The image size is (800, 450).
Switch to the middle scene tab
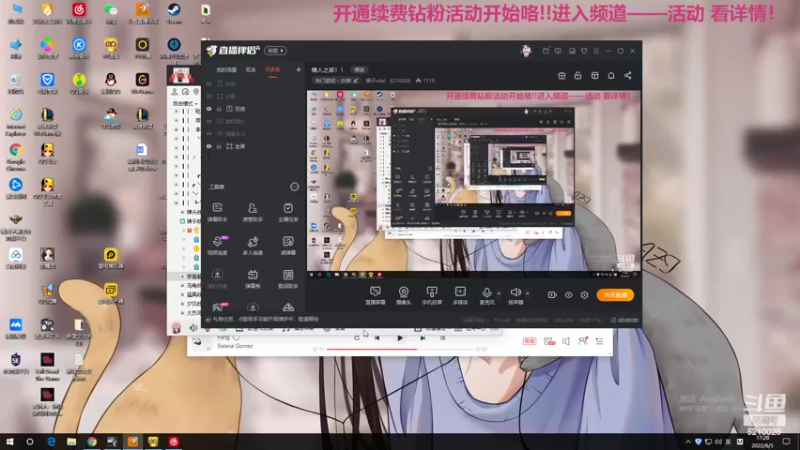[x=251, y=70]
